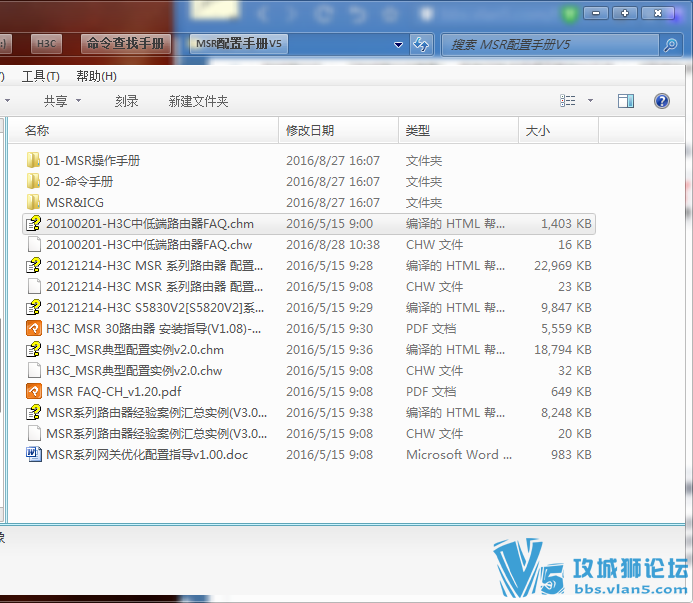The width and height of the screenshot is (693, 603).
Task: Click the date 2016/5/15 9:29
Action: [329, 308]
